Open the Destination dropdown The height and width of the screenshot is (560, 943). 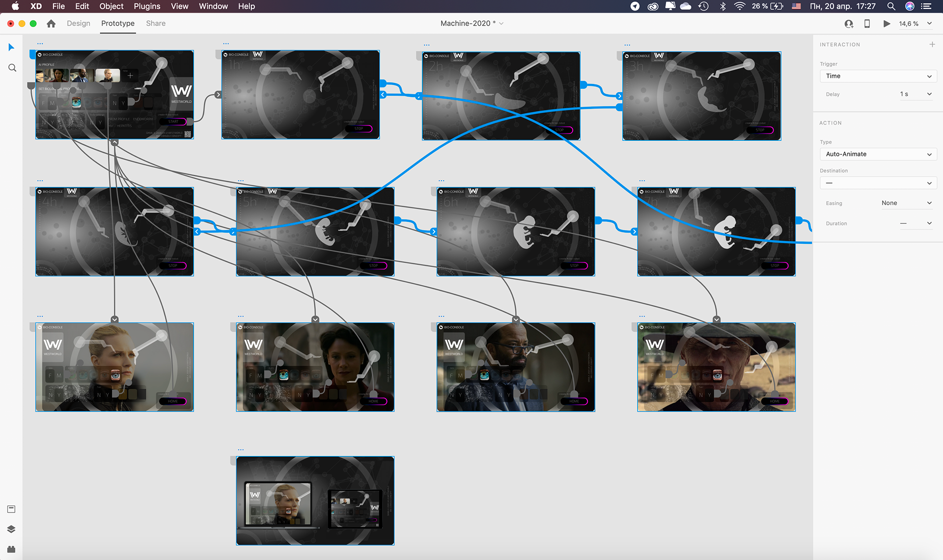pyautogui.click(x=878, y=183)
